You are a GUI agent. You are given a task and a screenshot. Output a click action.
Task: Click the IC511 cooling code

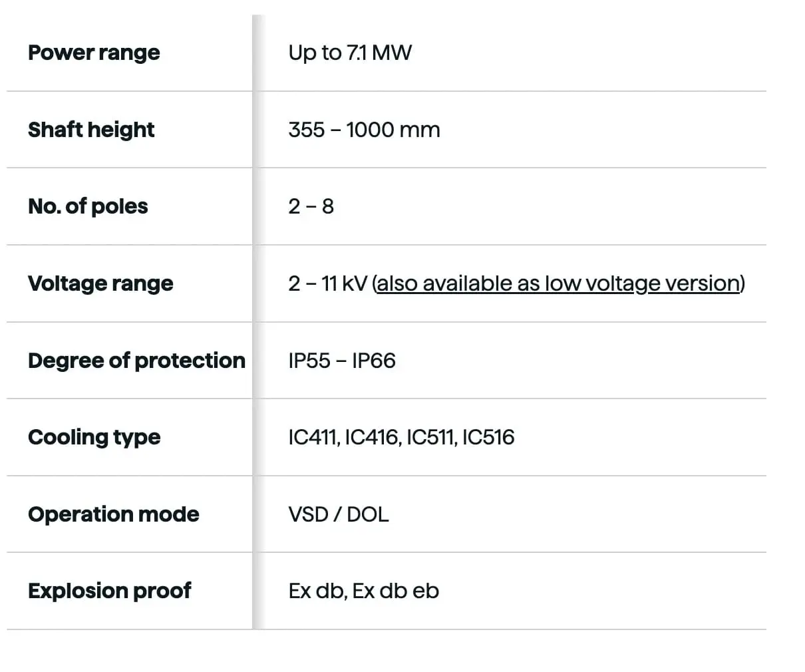(x=431, y=437)
